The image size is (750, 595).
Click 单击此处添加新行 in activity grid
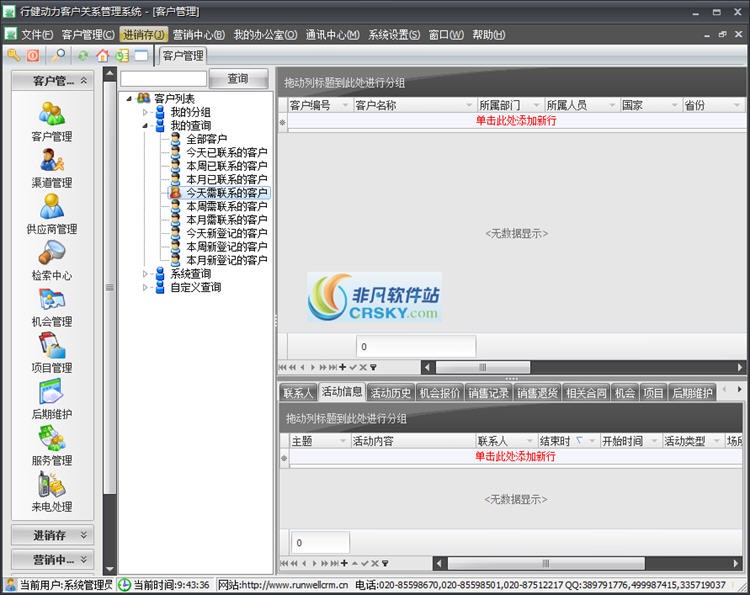pos(515,456)
